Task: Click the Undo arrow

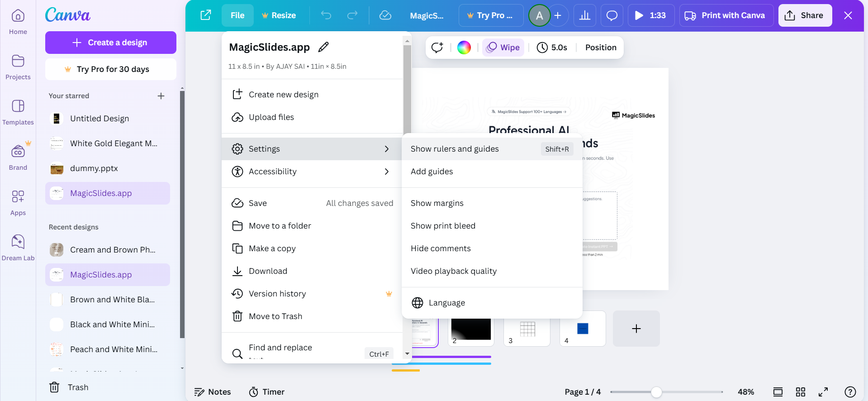Action: [x=326, y=15]
